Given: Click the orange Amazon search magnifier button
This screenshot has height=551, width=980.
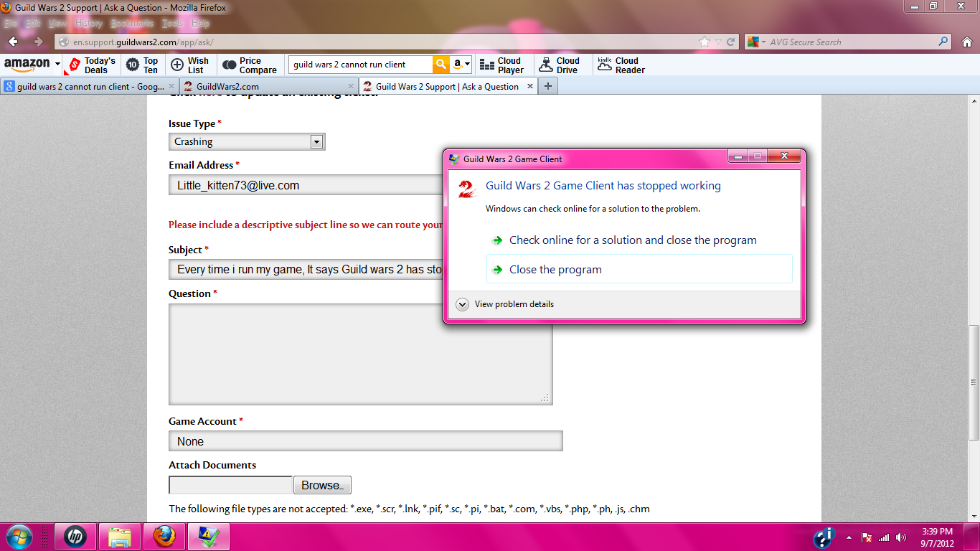Looking at the screenshot, I should (x=441, y=65).
